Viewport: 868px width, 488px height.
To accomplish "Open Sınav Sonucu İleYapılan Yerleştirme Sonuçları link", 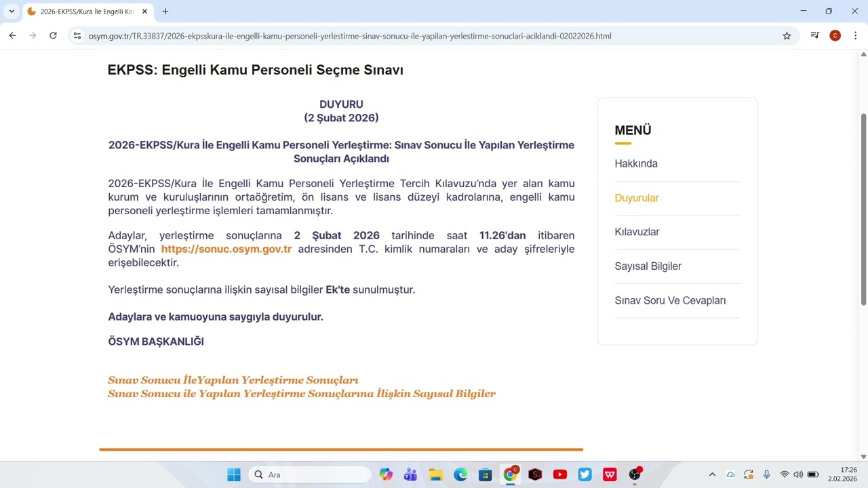I will 233,380.
